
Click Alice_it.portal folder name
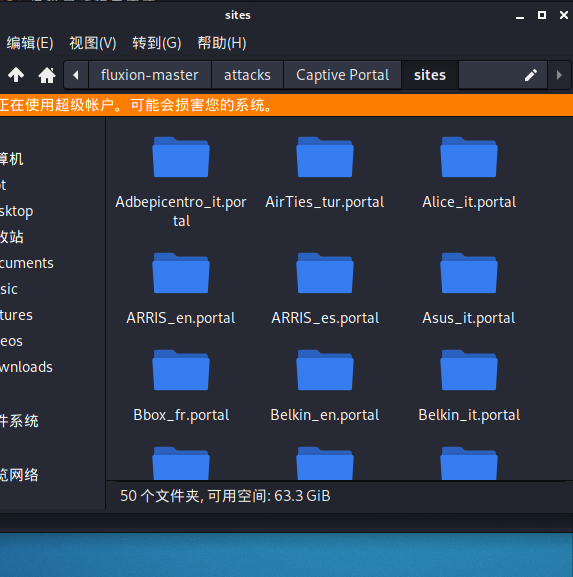[469, 202]
